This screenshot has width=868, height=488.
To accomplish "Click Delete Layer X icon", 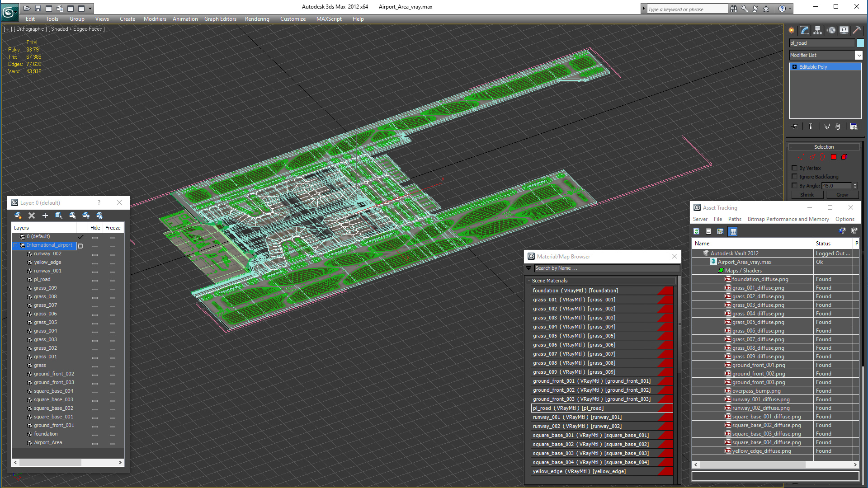I will [x=32, y=216].
